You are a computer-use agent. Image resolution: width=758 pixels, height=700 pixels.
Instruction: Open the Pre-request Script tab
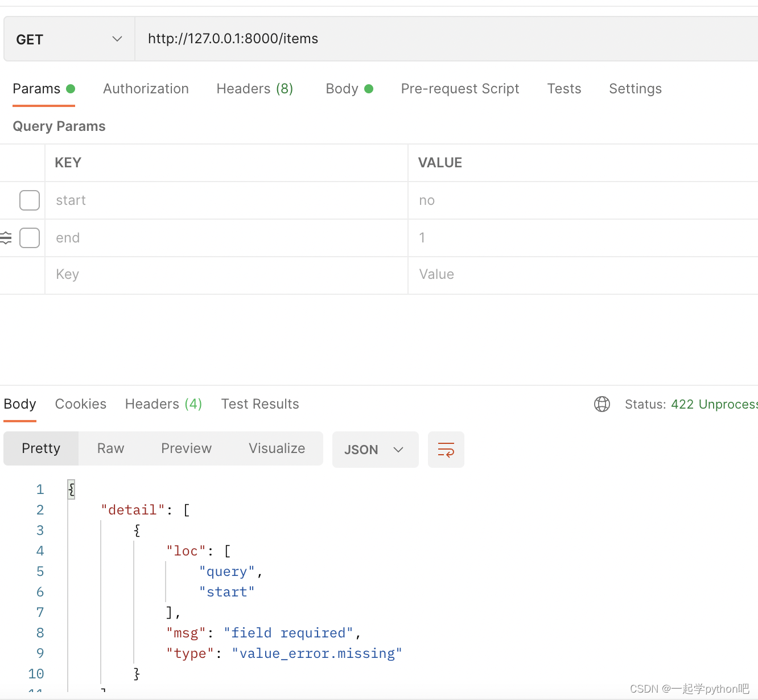pos(460,89)
